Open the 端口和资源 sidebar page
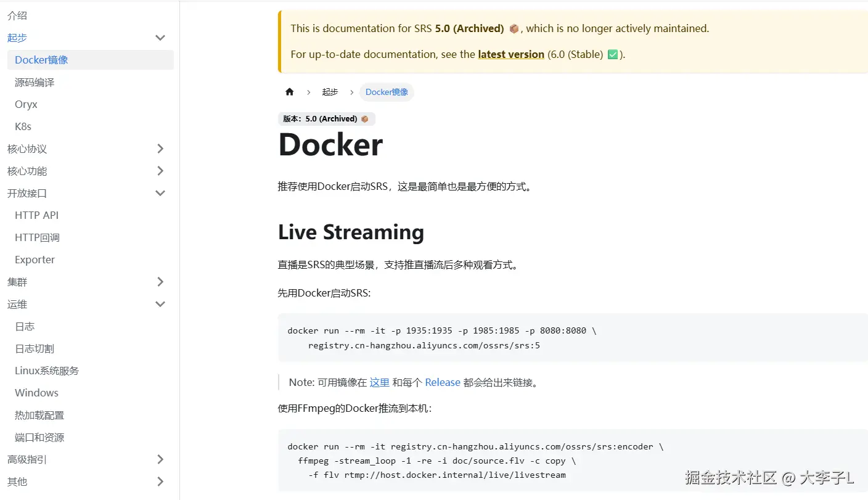This screenshot has width=868, height=500. (x=39, y=437)
